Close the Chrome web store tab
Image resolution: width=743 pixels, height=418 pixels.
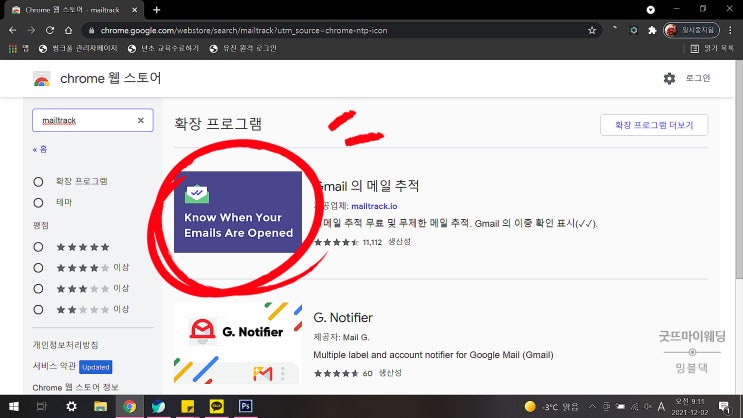135,9
